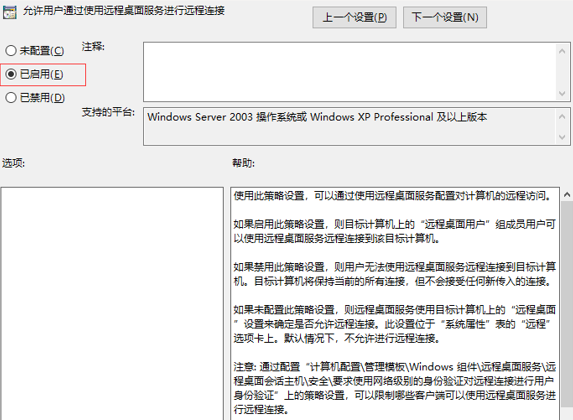This screenshot has height=420, width=573.
Task: Click the comment box scroll up arrow
Action: (562, 52)
